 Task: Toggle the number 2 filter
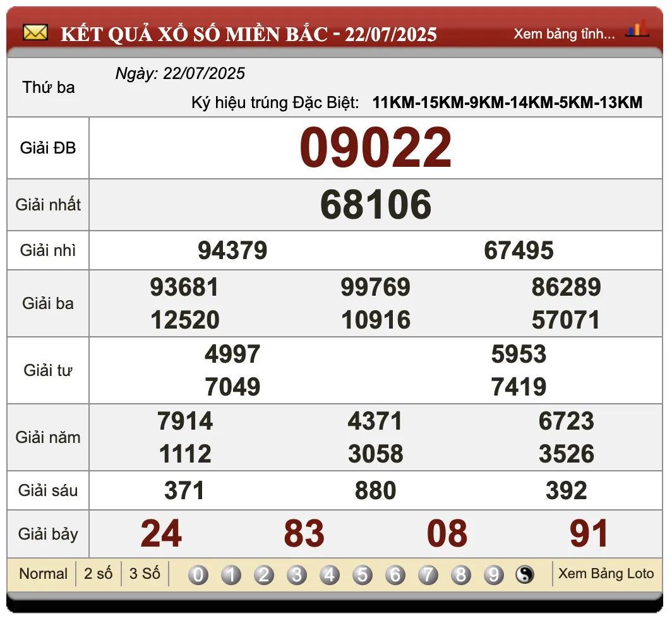click(265, 574)
